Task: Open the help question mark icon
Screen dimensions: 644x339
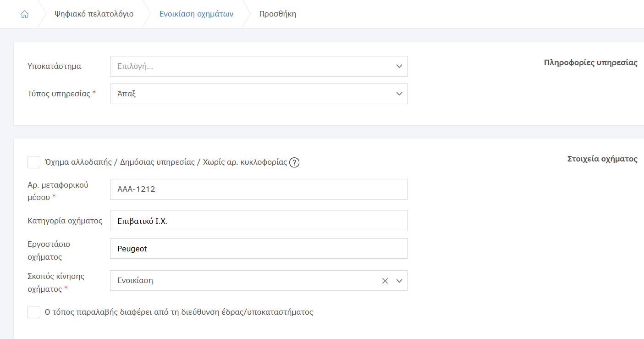Action: pos(294,162)
